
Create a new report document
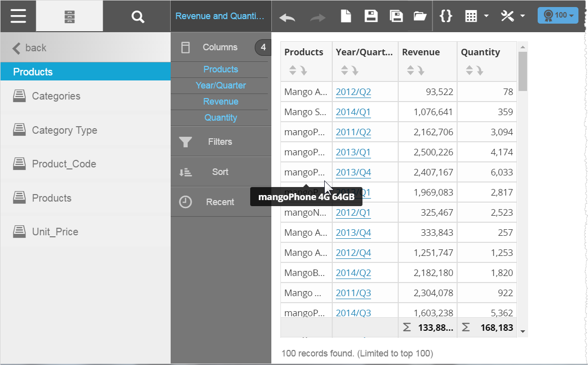tap(346, 16)
